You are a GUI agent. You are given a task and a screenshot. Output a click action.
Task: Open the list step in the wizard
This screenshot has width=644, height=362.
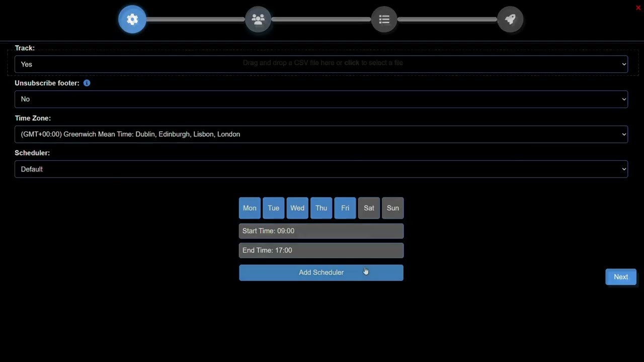[x=384, y=19]
